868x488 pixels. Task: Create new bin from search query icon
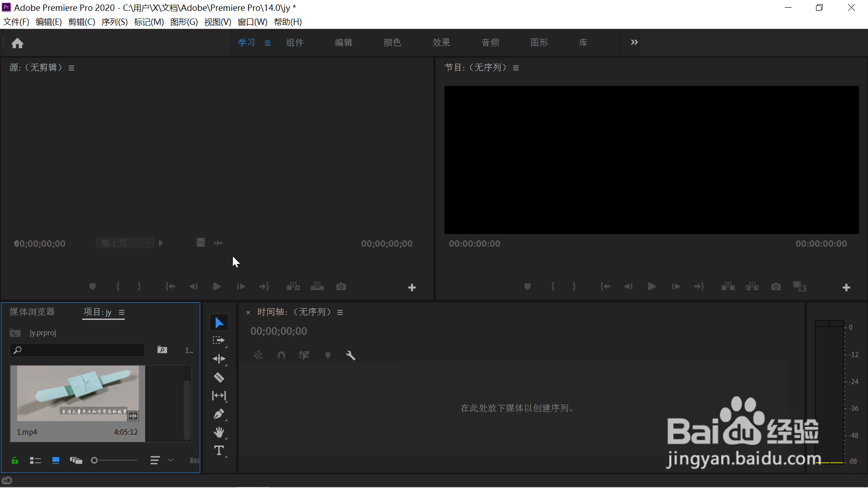[x=162, y=350]
